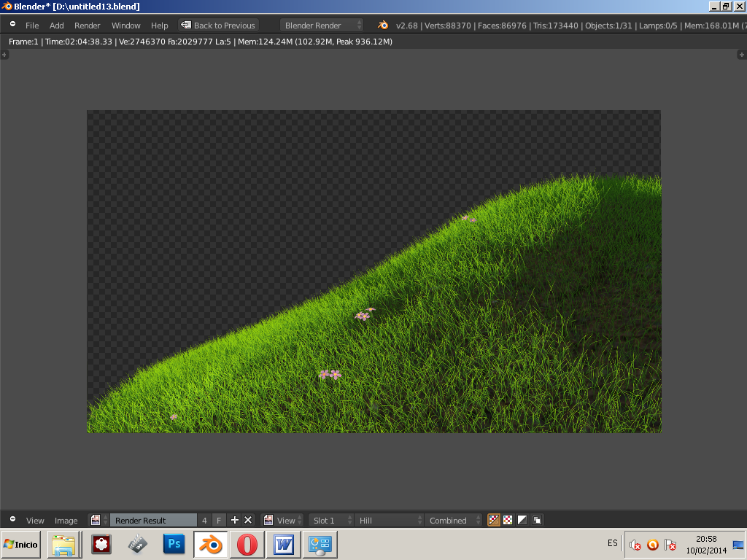This screenshot has height=560, width=747.
Task: Expand the Slot 1 dropdown
Action: (x=330, y=520)
